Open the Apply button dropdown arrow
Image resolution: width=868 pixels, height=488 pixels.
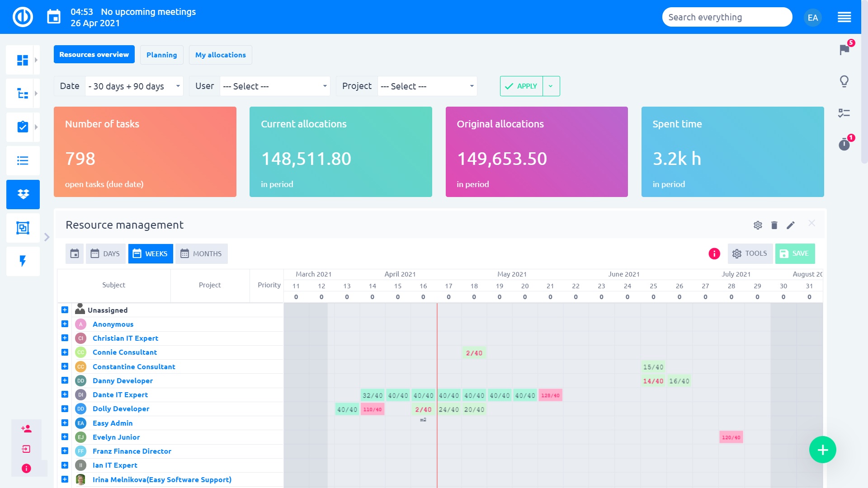click(551, 86)
